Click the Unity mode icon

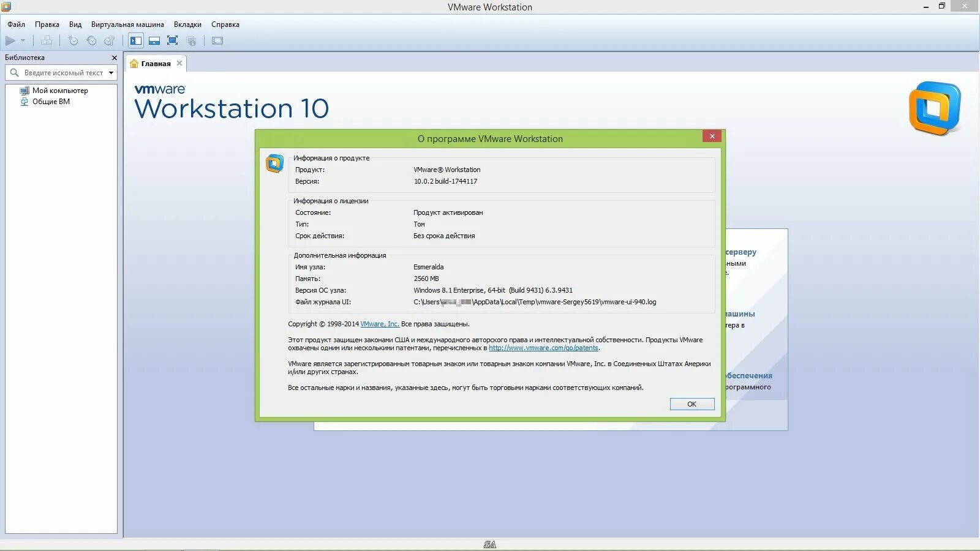pyautogui.click(x=191, y=41)
